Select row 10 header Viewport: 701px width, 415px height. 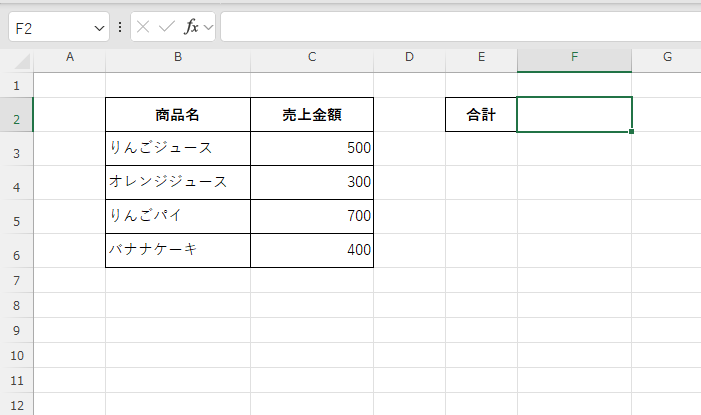[17, 356]
